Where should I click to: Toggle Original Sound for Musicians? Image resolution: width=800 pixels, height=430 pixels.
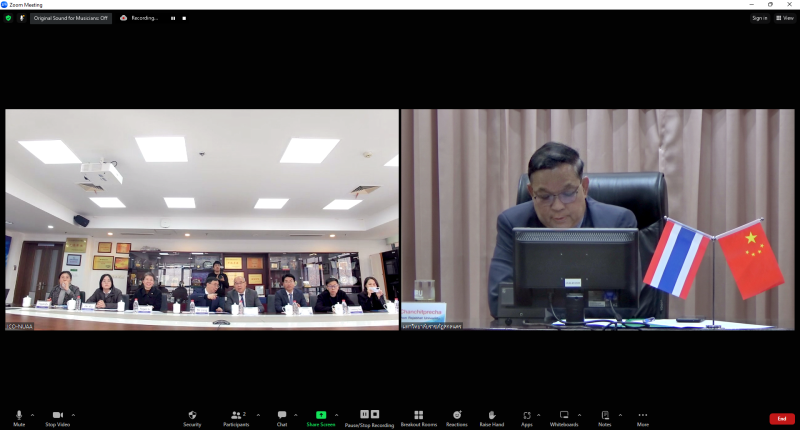coord(70,18)
